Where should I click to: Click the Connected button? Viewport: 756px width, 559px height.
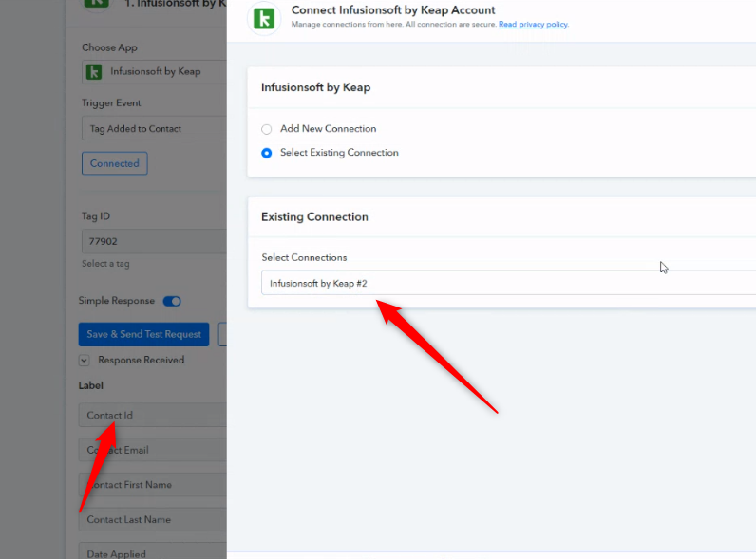115,163
